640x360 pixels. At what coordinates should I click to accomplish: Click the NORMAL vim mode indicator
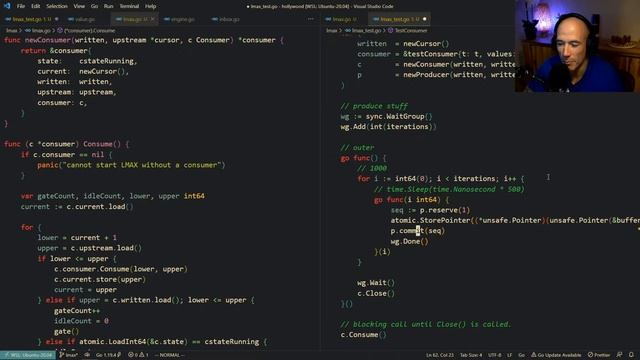[x=169, y=355]
